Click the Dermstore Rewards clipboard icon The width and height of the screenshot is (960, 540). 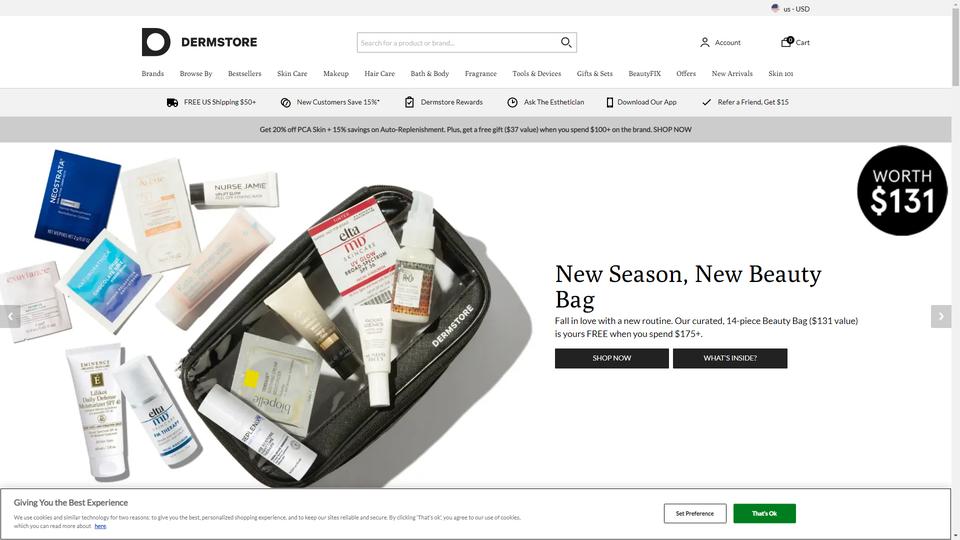[x=409, y=102]
